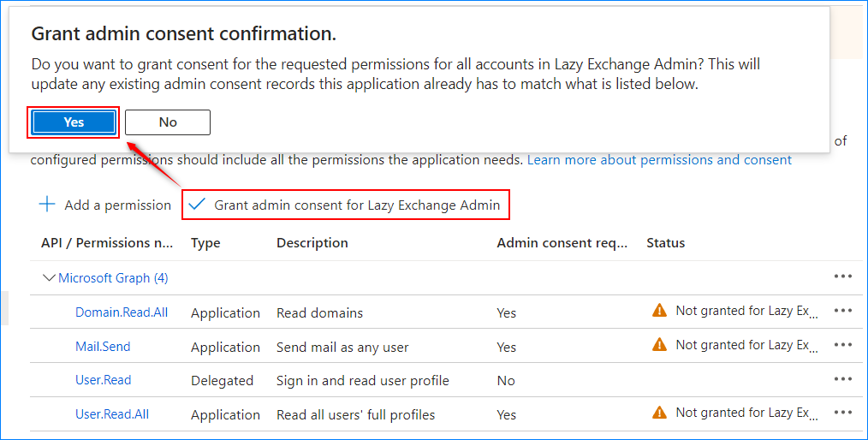Click the 'No' admin consent value for User.Read

(506, 381)
